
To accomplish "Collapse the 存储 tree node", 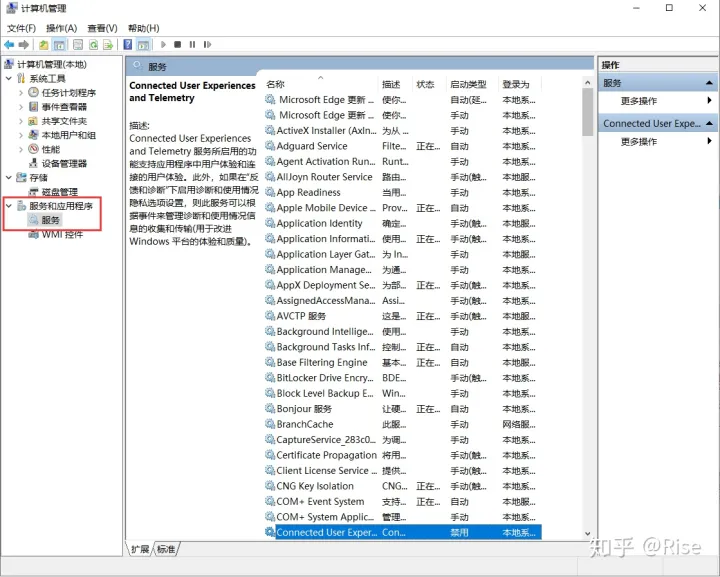I will [9, 178].
